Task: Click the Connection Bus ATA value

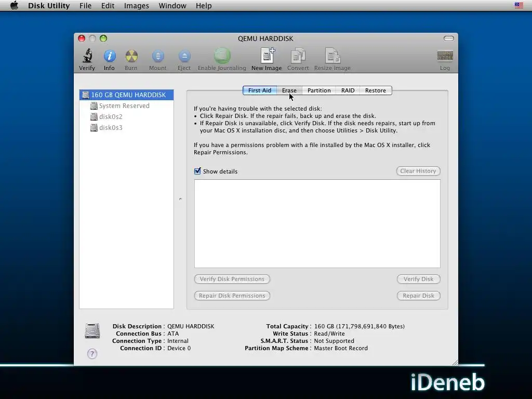Action: click(173, 334)
